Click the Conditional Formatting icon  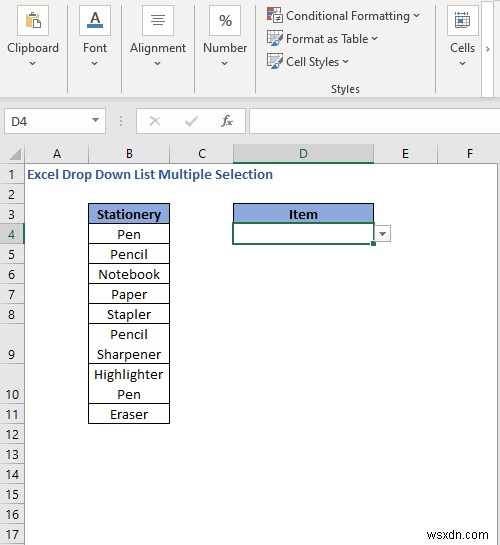point(274,15)
